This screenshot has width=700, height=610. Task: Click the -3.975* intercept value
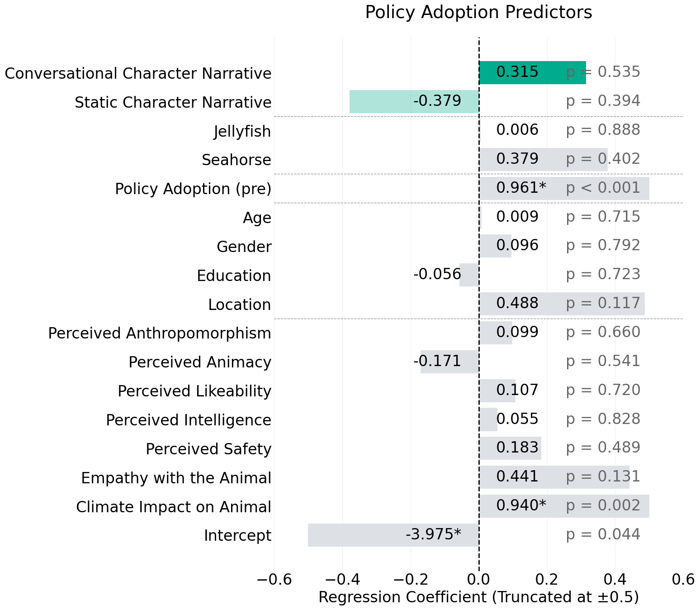pyautogui.click(x=433, y=534)
